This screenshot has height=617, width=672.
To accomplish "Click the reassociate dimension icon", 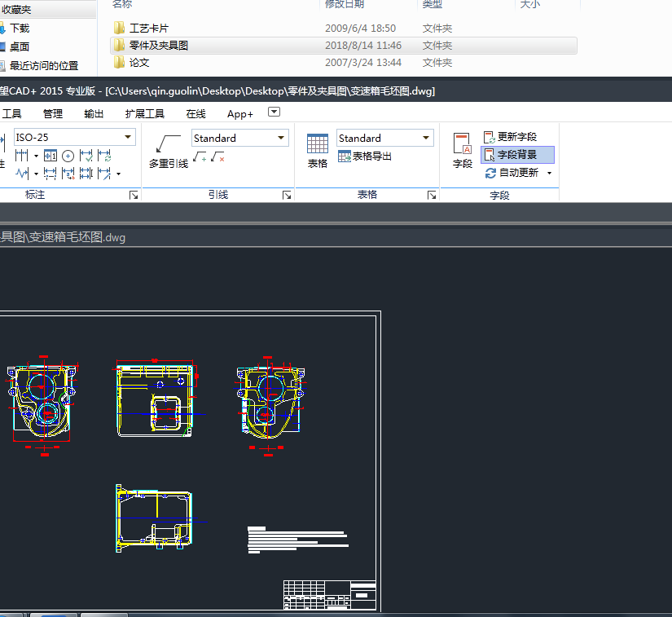I will click(68, 174).
